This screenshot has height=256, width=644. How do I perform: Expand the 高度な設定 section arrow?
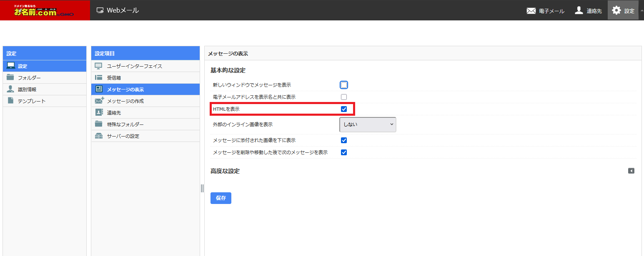coord(631,171)
